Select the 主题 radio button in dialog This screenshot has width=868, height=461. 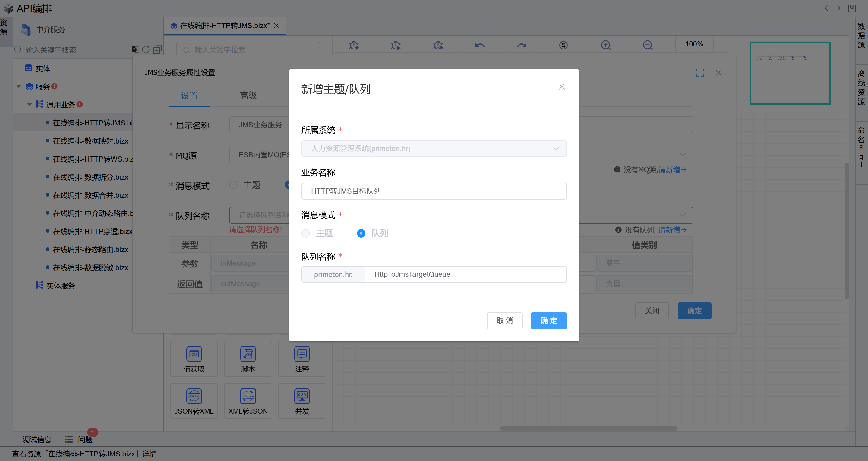click(306, 233)
